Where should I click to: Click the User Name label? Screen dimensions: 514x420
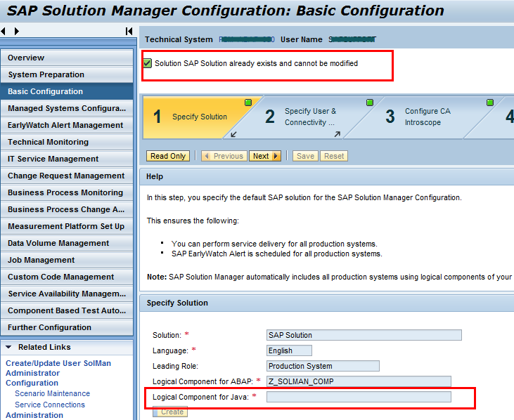pos(301,39)
